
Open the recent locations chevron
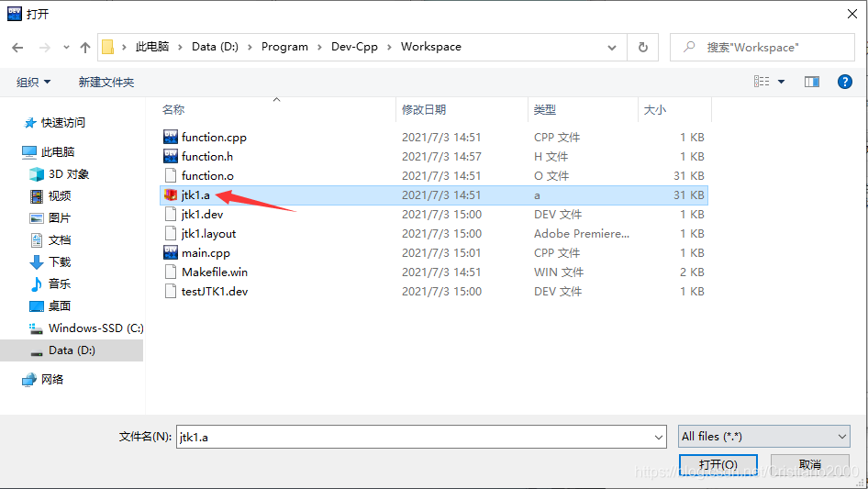coord(66,48)
